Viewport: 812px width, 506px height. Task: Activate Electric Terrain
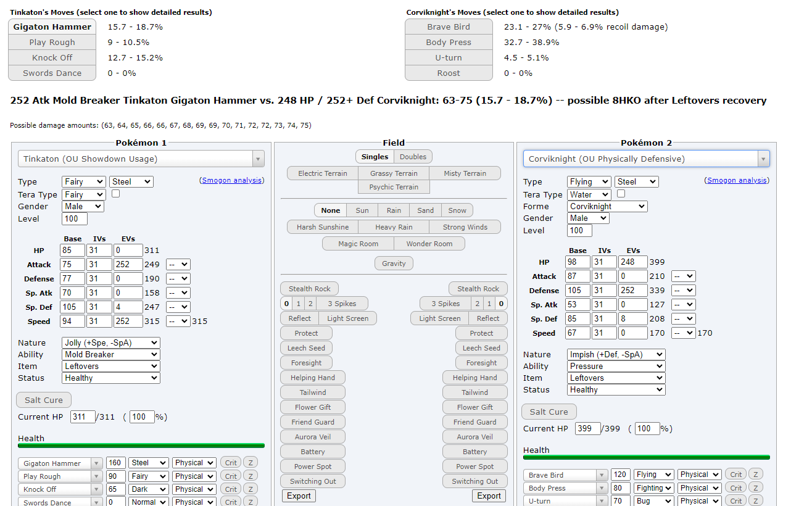click(x=323, y=173)
